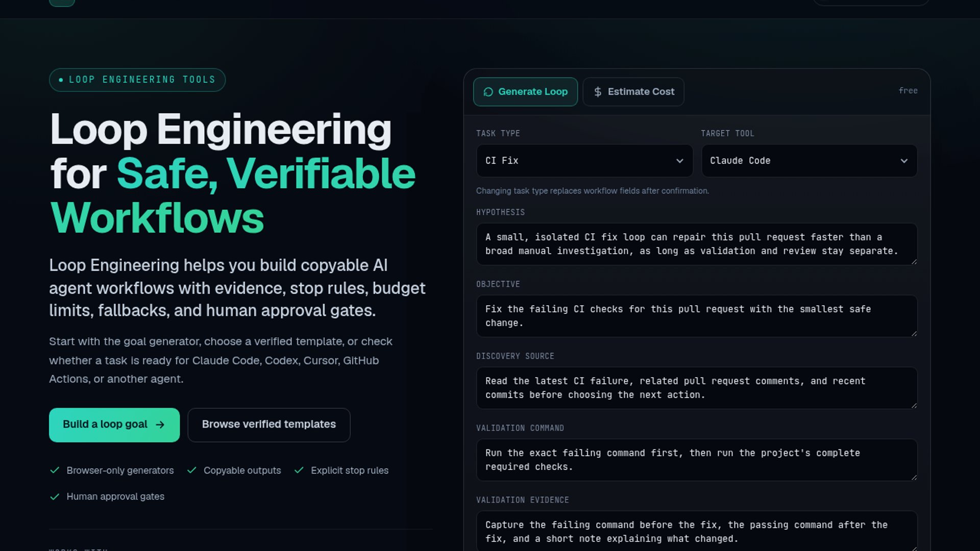Click the TARGET TOOL field label
Screen dimensions: 980x551
coord(727,134)
